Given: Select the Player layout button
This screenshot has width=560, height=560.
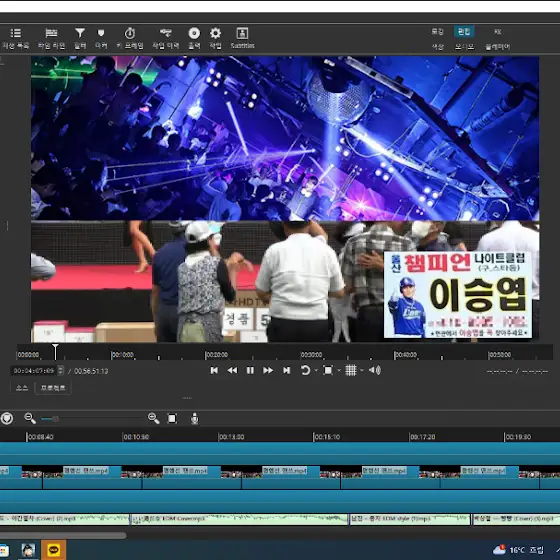Looking at the screenshot, I should click(x=498, y=46).
